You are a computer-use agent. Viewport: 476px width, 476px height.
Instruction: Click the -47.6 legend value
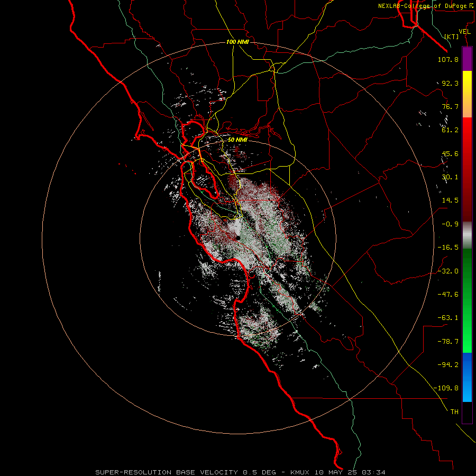tap(448, 295)
